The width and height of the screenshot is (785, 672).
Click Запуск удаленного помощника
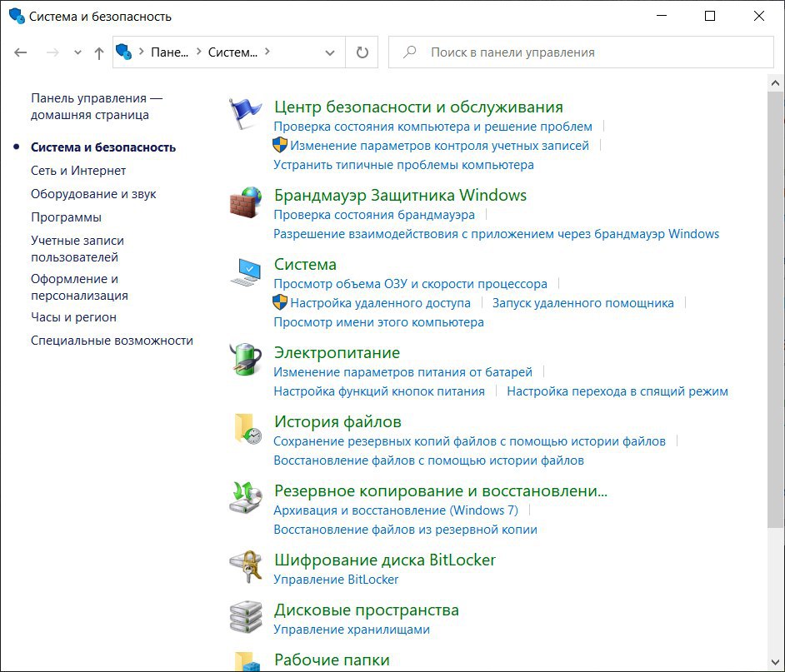[582, 303]
